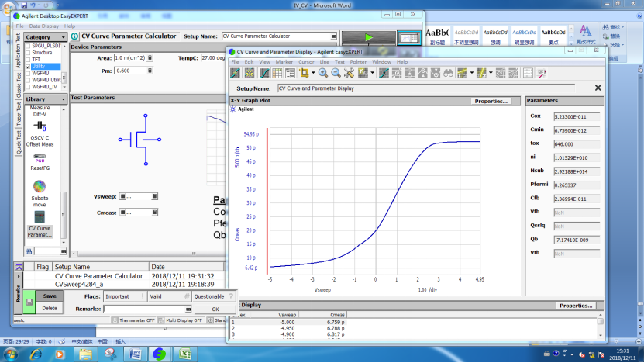Click the Y-axis scaling icon in toolbar
The height and width of the screenshot is (363, 644).
363,73
